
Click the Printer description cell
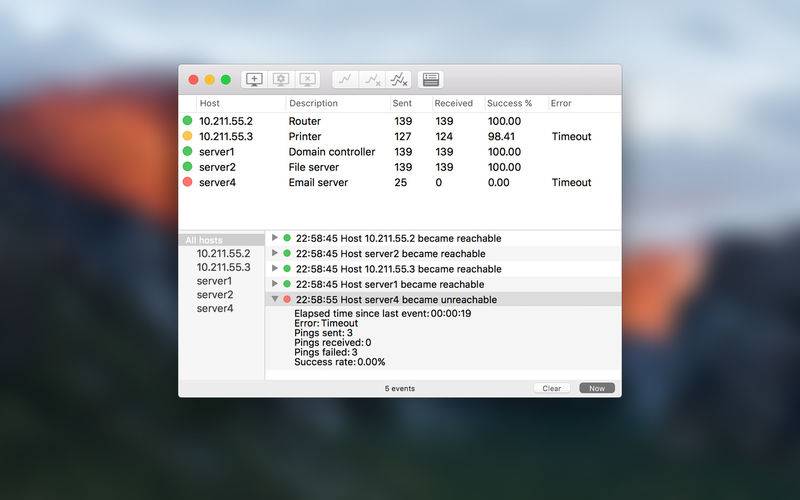click(305, 136)
